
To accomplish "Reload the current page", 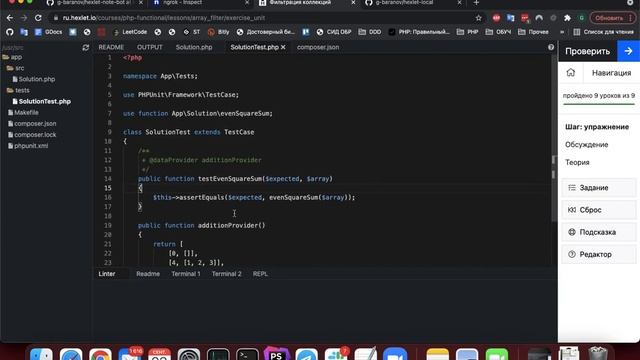I will tap(38, 18).
